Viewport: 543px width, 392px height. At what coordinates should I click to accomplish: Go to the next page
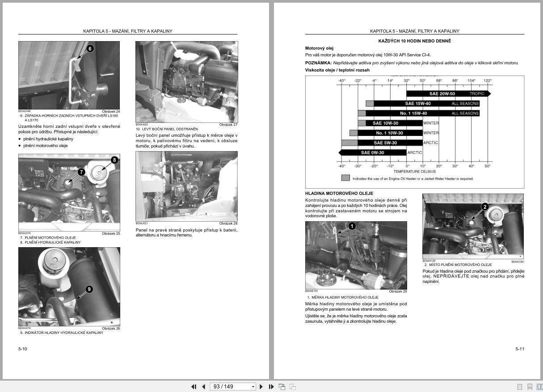point(261,387)
